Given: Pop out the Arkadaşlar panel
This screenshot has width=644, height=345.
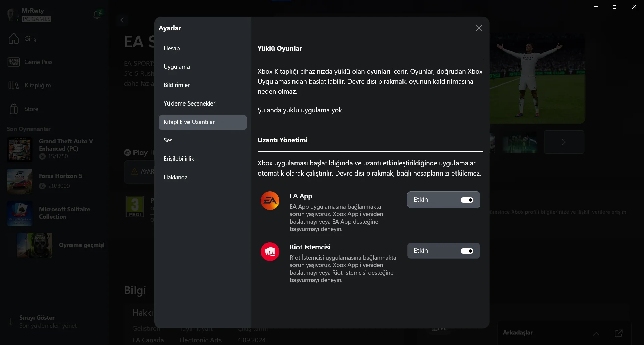Looking at the screenshot, I should (x=619, y=333).
